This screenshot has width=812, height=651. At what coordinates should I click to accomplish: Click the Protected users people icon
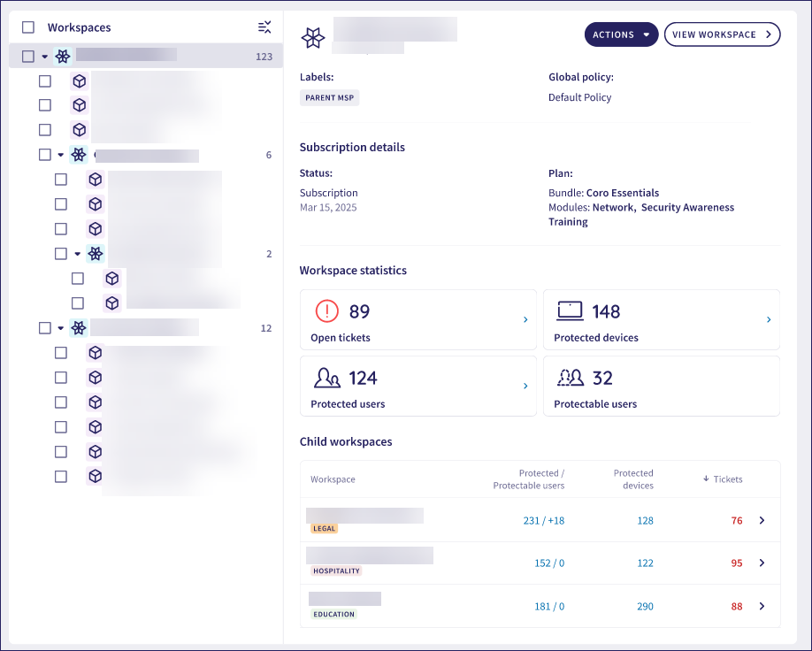[x=327, y=378]
